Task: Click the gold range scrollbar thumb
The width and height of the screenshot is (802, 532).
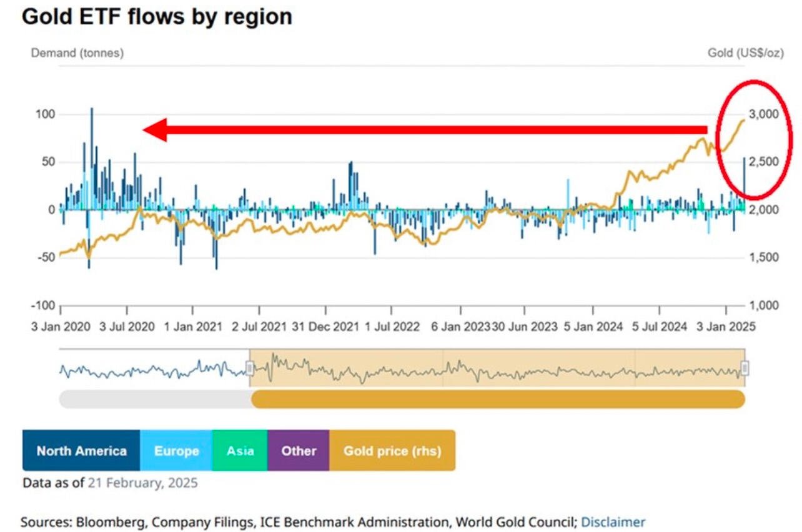Action: [x=498, y=399]
